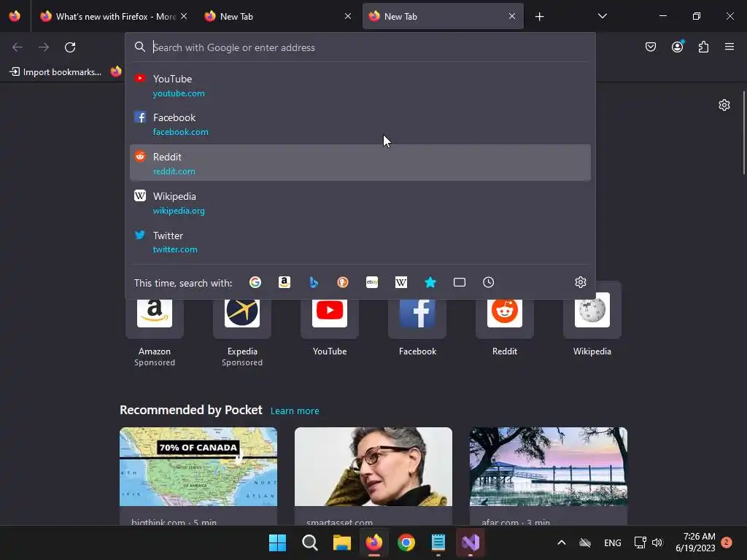Viewport: 747px width, 560px height.
Task: Switch to Chrome in taskbar
Action: tap(406, 542)
